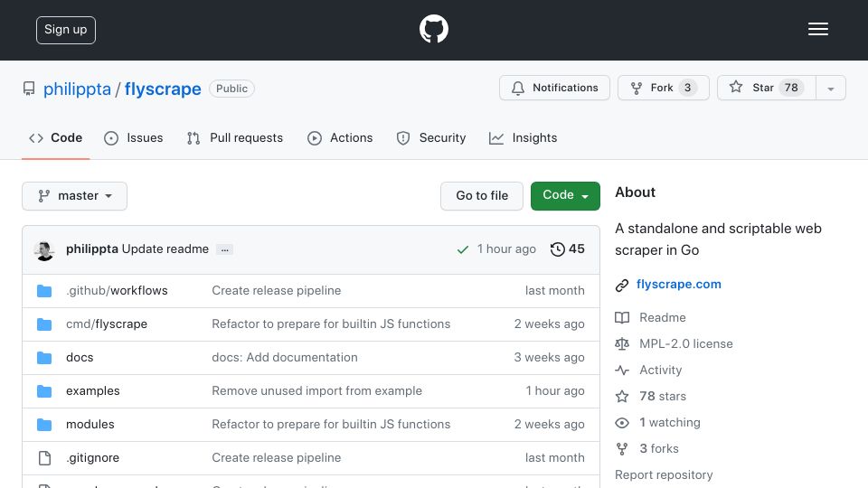This screenshot has height=488, width=868.
Task: Expand the green Code dropdown
Action: point(565,196)
